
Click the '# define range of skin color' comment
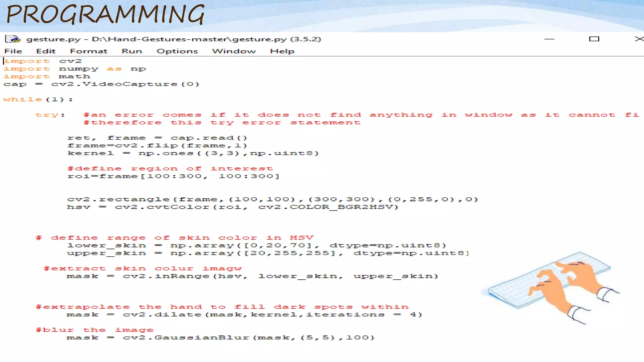175,238
